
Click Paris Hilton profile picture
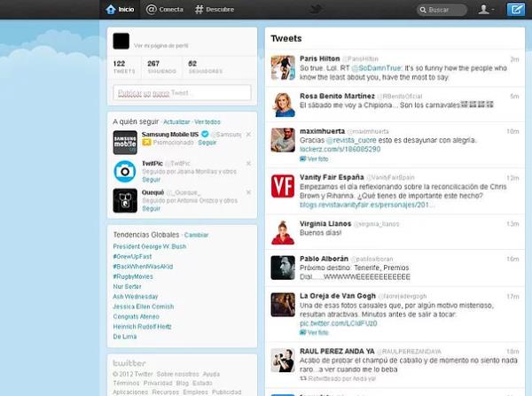click(283, 68)
